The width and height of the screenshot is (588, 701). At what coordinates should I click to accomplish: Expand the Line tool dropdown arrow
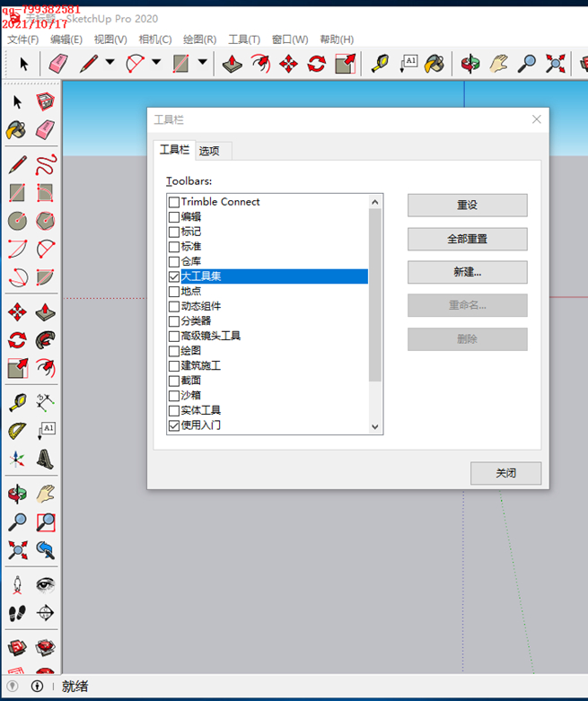pyautogui.click(x=110, y=62)
